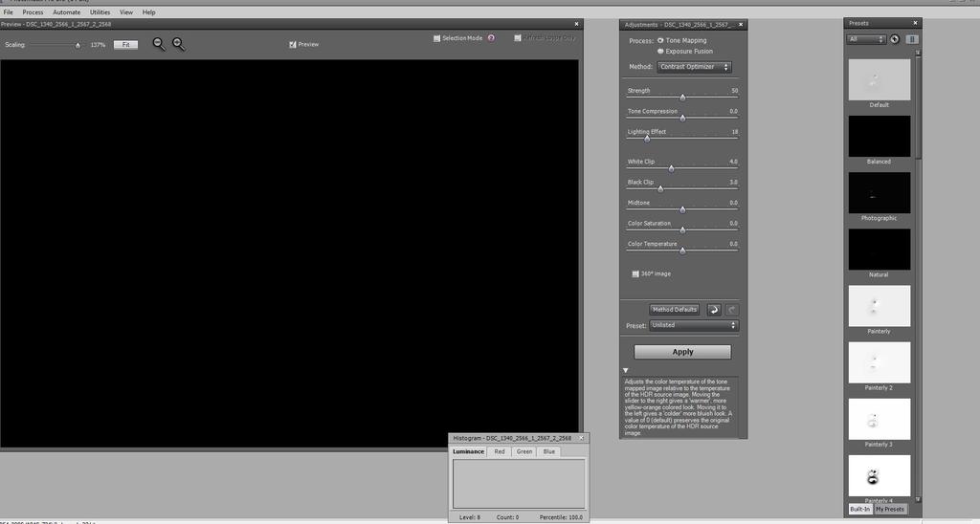
Task: Switch presets panel column layout icon
Action: tap(912, 39)
